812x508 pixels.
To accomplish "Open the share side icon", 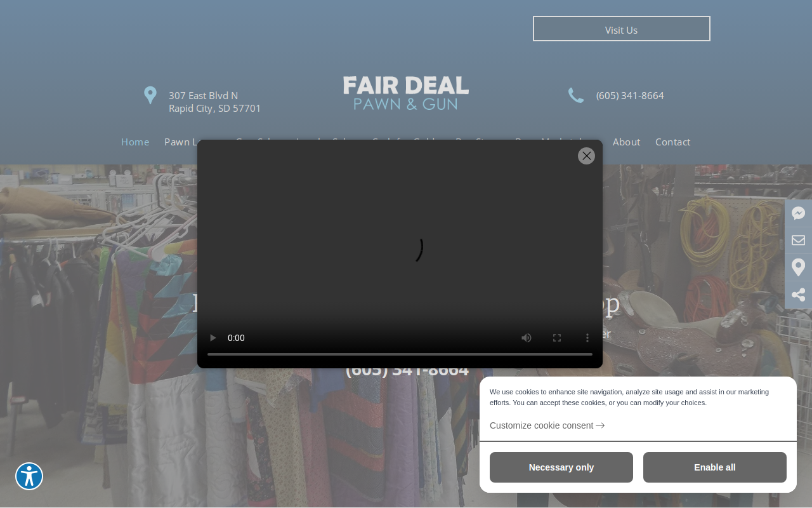I will click(799, 295).
